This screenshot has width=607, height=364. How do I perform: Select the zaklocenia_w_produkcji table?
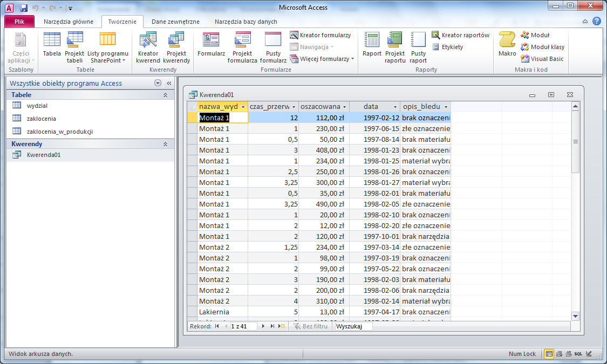point(90,132)
